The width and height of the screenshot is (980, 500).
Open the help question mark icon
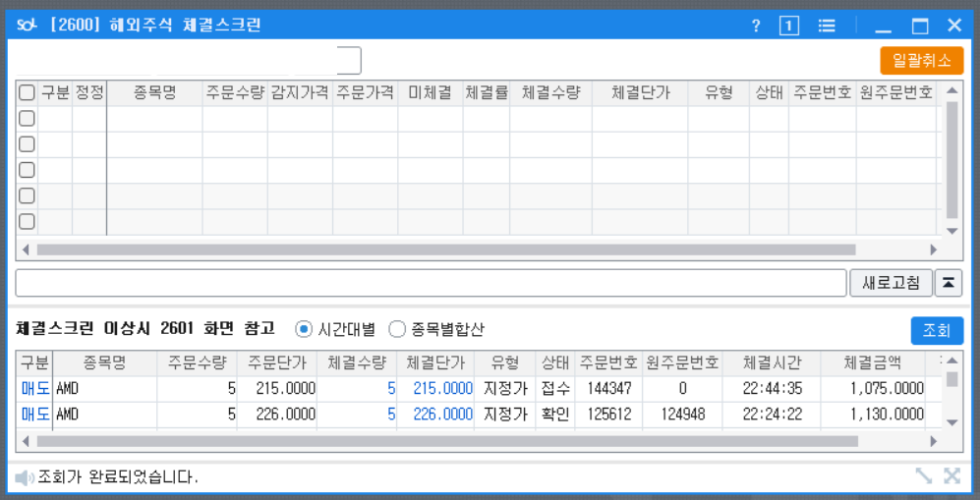756,27
